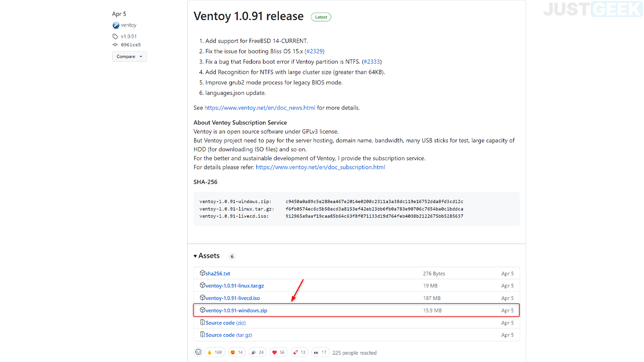
Task: Download ventoy-1.0.91-windows.zip
Action: 236,310
